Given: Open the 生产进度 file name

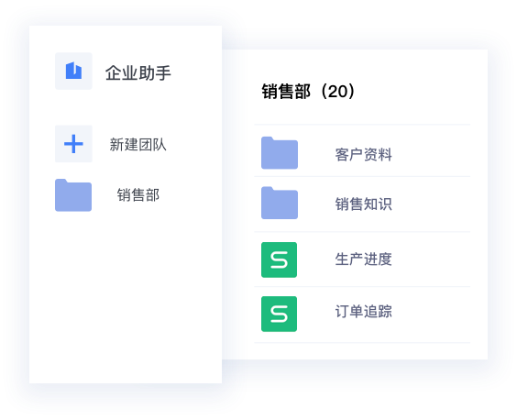Looking at the screenshot, I should pyautogui.click(x=363, y=260).
